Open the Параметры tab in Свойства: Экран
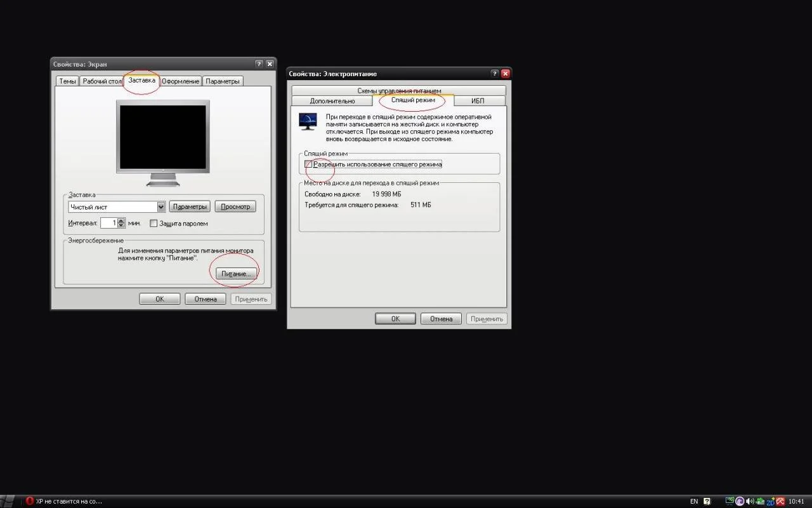The height and width of the screenshot is (508, 812). pos(223,81)
